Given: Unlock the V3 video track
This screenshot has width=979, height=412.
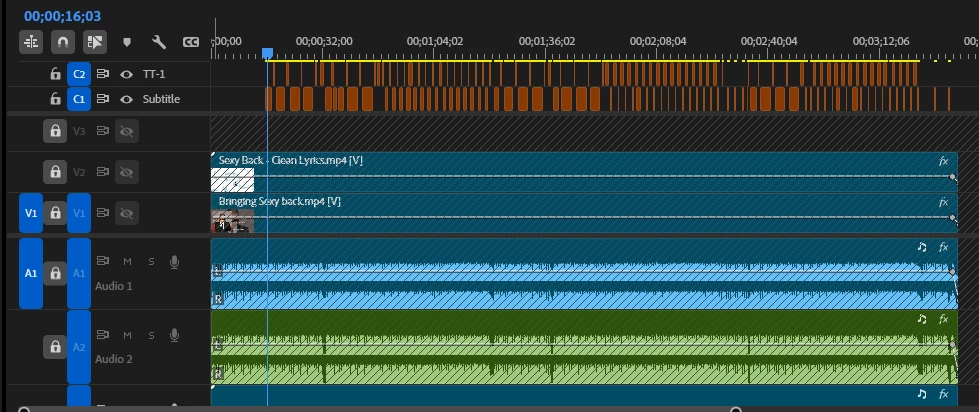Looking at the screenshot, I should [x=55, y=131].
